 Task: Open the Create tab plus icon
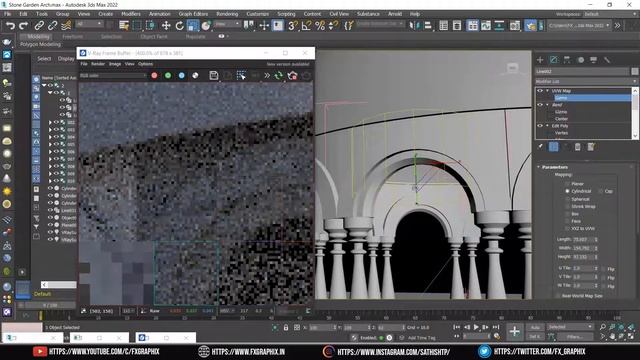pyautogui.click(x=540, y=60)
